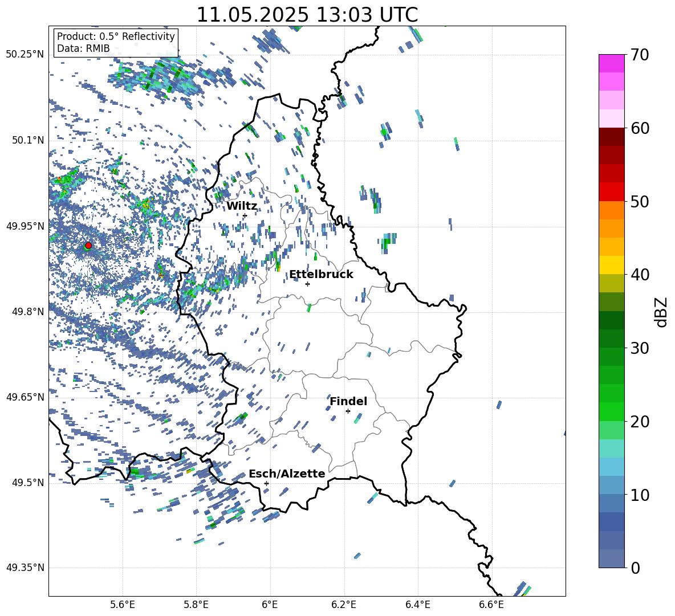Click the latitude label 49.95°N

pos(25,226)
